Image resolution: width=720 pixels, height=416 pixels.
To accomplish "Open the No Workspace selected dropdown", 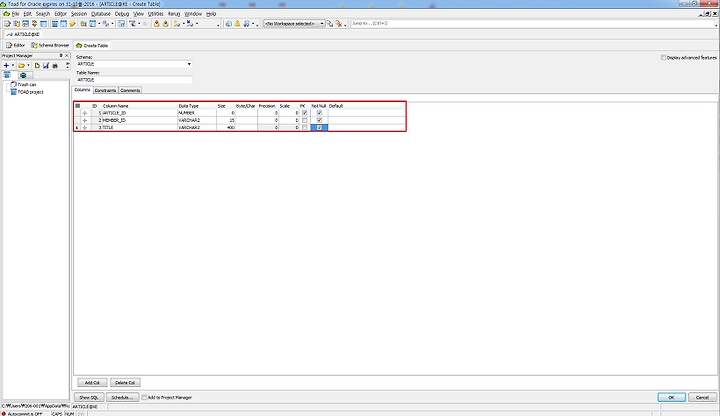I will click(x=321, y=23).
